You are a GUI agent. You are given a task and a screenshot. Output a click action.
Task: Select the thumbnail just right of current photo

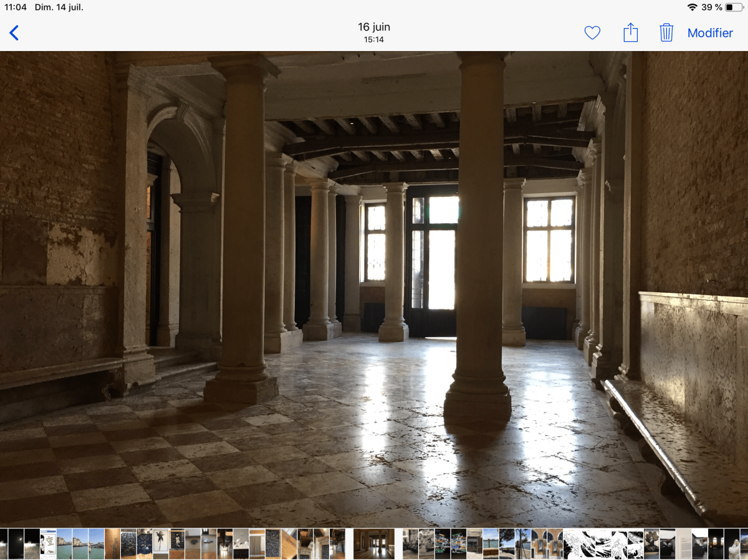pos(410,544)
